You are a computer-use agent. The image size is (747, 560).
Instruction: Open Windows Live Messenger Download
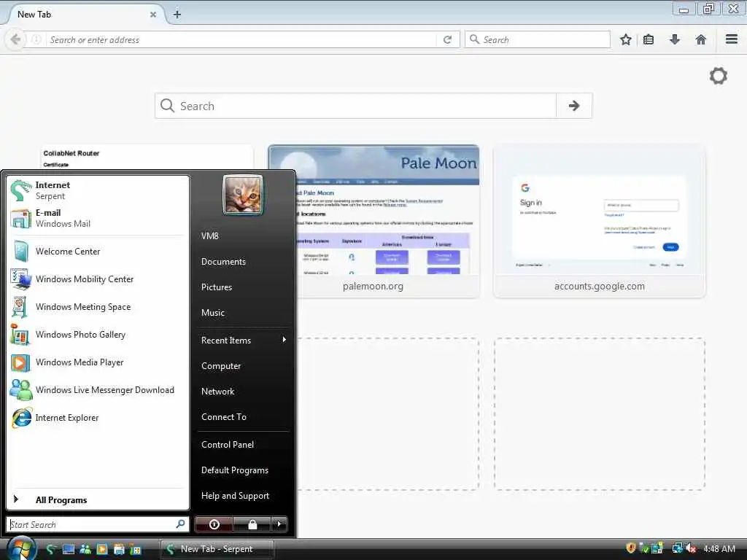98,390
